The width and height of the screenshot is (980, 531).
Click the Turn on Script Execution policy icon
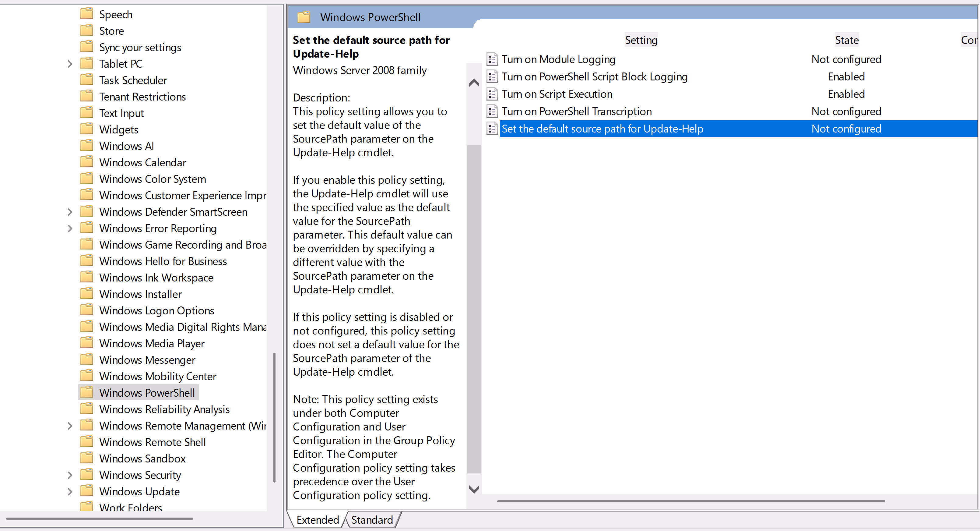(492, 94)
